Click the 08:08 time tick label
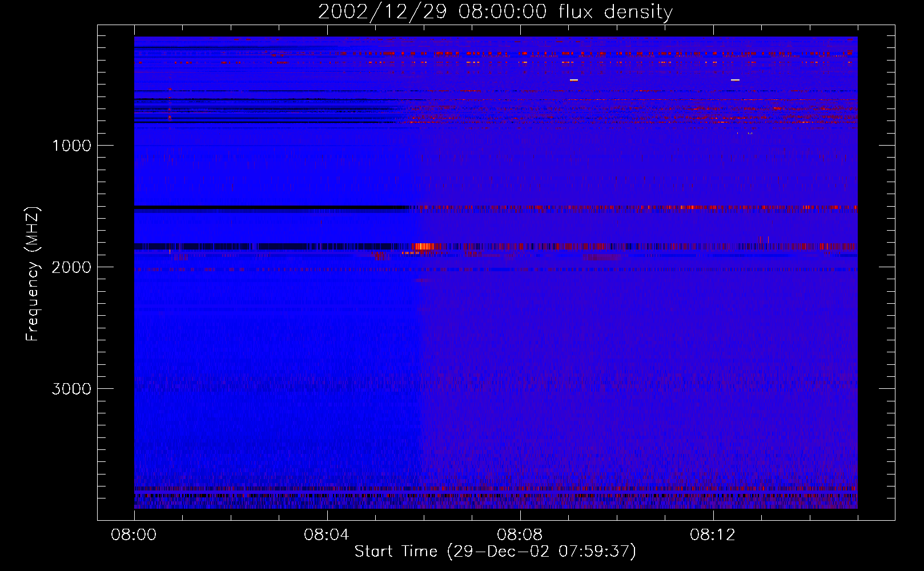The height and width of the screenshot is (571, 924). tap(520, 535)
